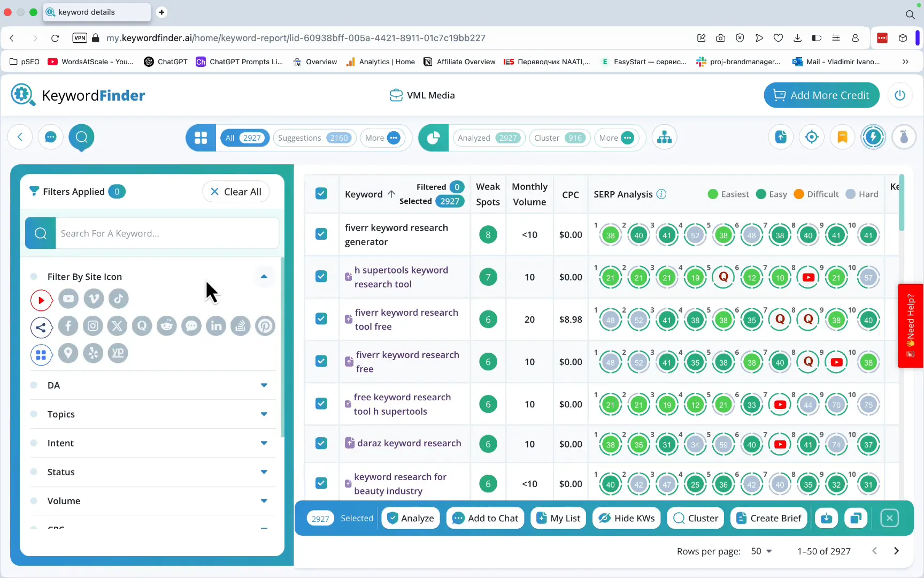
Task: Expand the Intent filter
Action: click(264, 443)
